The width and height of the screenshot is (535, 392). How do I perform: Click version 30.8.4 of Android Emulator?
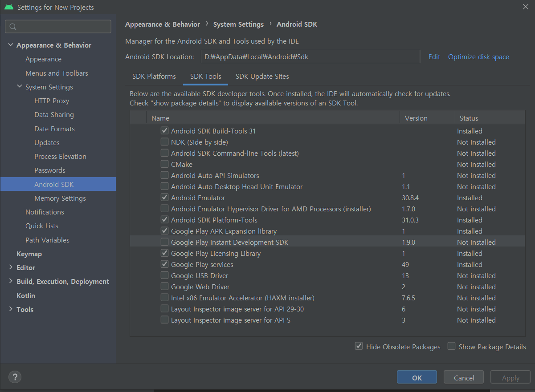pos(411,198)
